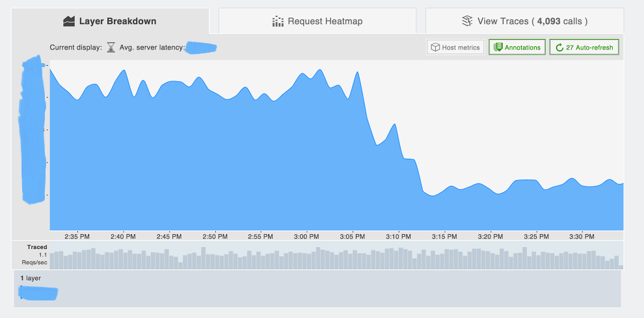Click the Layer Breakdown chart icon
Image resolution: width=644 pixels, height=318 pixels.
(x=69, y=21)
